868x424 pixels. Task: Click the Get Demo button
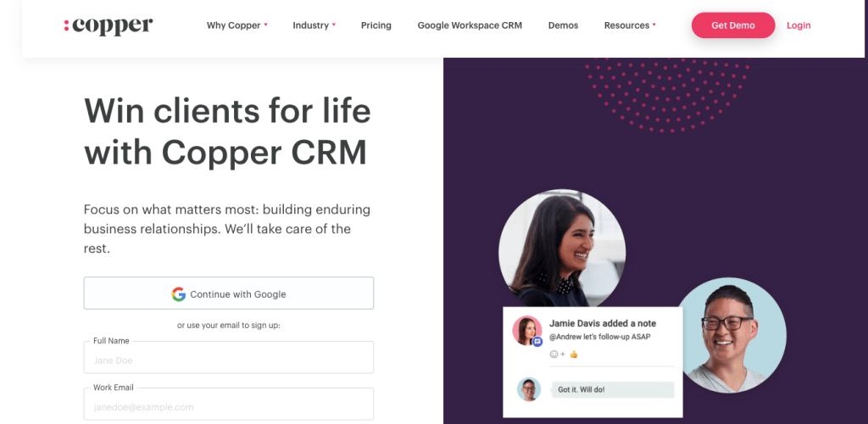(733, 25)
